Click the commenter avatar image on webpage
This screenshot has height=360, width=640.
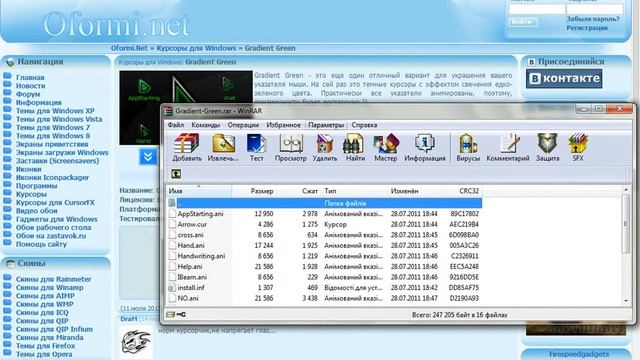tap(136, 341)
